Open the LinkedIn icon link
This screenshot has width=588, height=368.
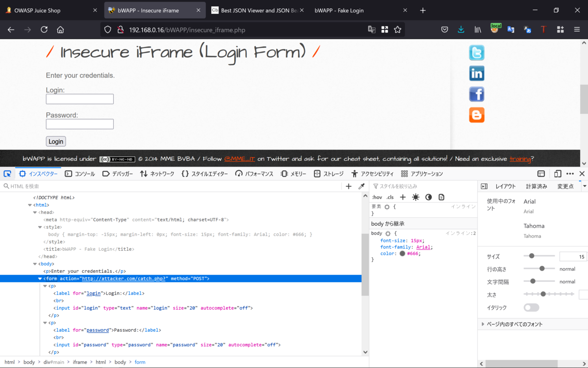pos(477,74)
